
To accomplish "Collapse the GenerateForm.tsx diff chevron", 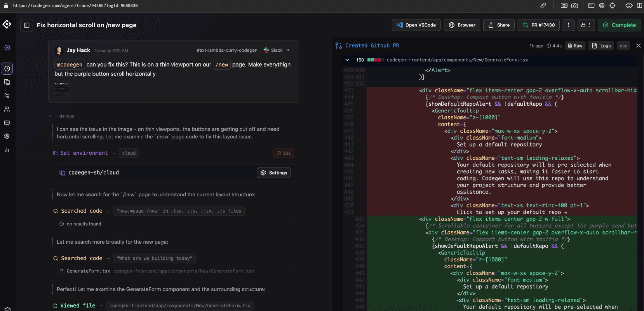I will pos(347,60).
